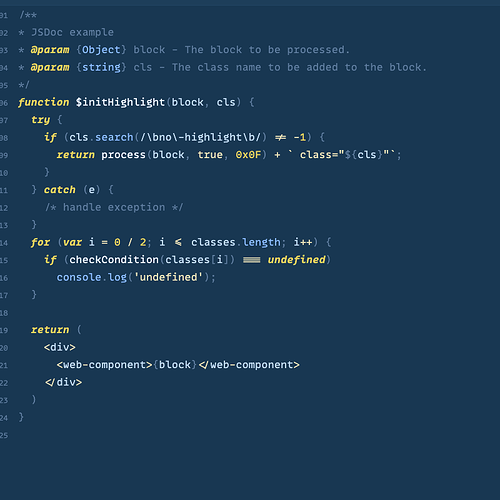
Task: Place cursor on $initHighlight function name
Action: pyautogui.click(x=120, y=102)
